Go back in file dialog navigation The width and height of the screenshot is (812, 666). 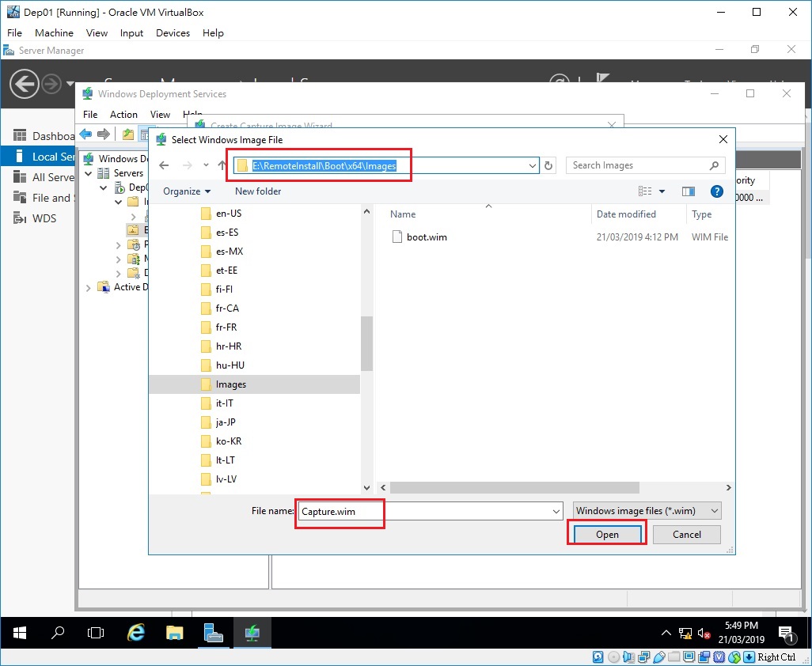point(164,165)
